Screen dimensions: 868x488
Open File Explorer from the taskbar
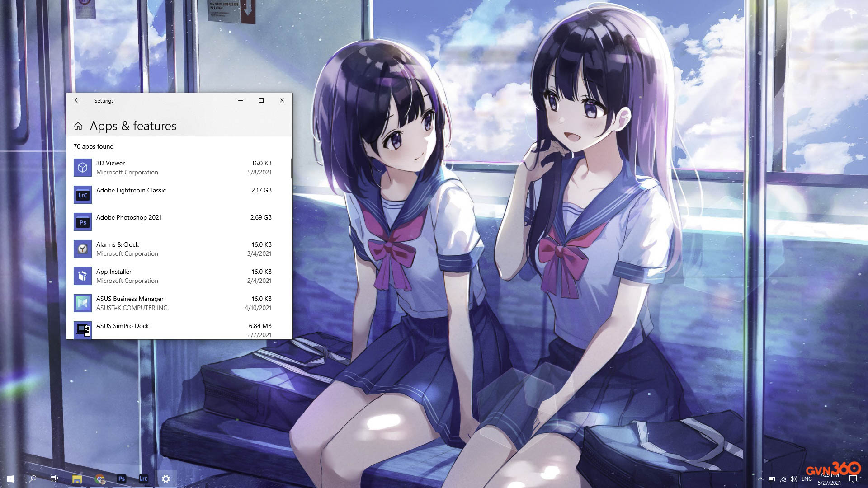[77, 479]
